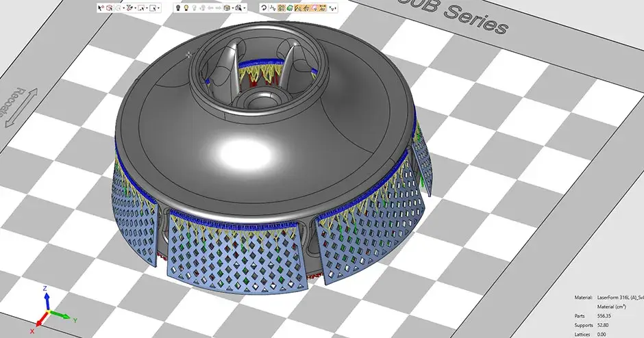644x338 pixels.
Task: Toggle the first orange-highlighted filter button
Action: click(280, 8)
